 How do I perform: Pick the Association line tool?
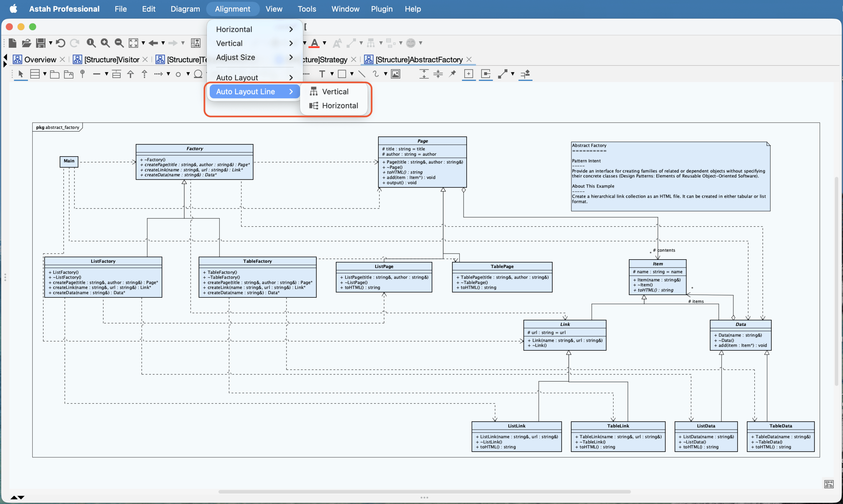click(96, 74)
